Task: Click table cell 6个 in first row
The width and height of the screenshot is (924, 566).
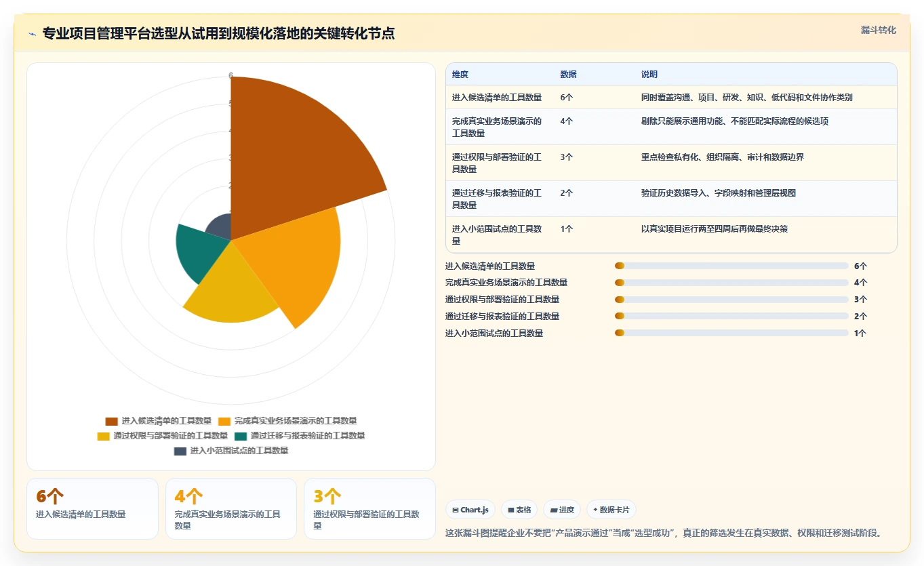Action: click(x=567, y=98)
